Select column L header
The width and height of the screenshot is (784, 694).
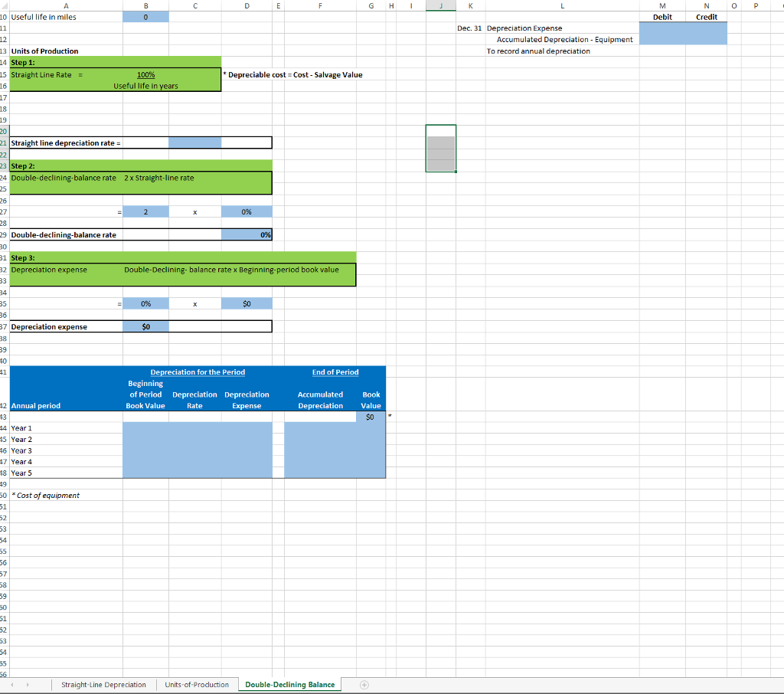tap(563, 5)
